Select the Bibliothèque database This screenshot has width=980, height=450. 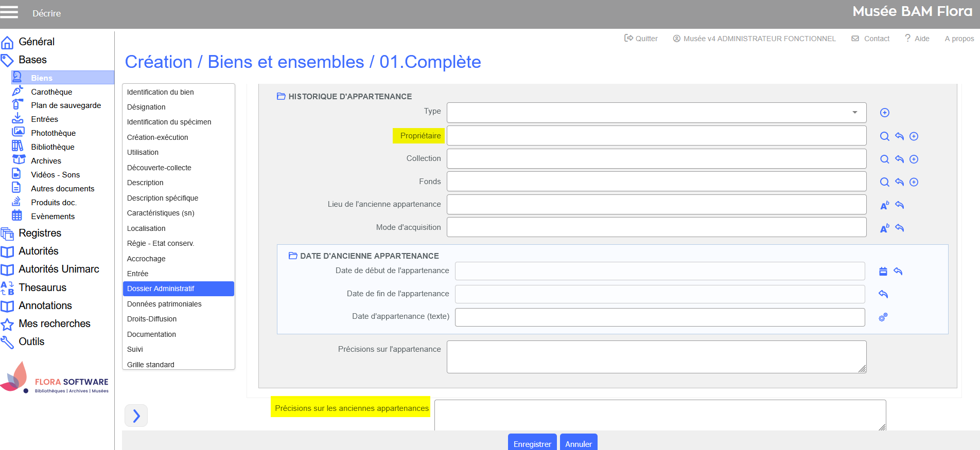(52, 147)
